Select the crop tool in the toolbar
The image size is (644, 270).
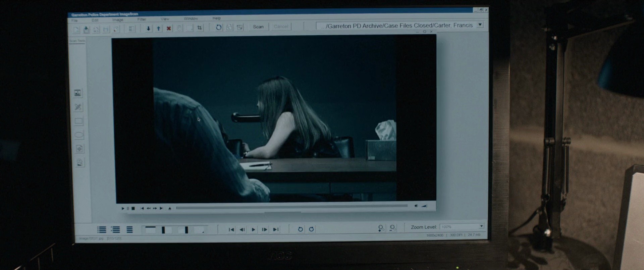pos(200,28)
